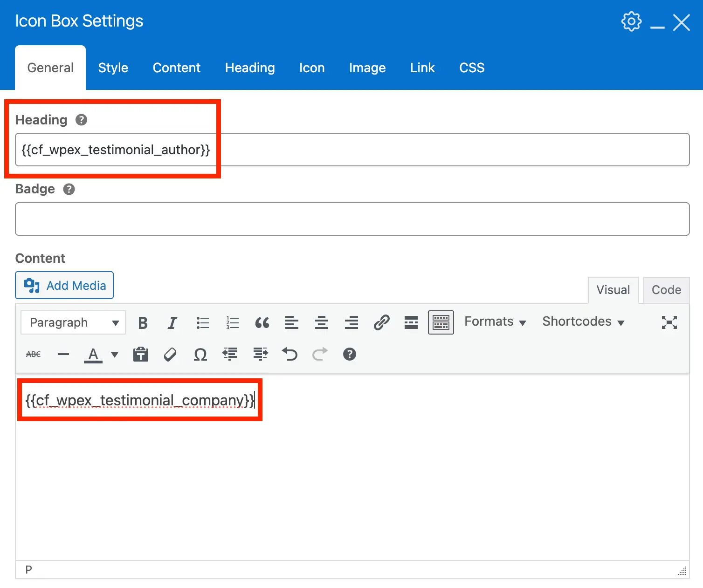Open the Shortcodes dropdown
Viewport: 703px width, 588px height.
coord(583,322)
